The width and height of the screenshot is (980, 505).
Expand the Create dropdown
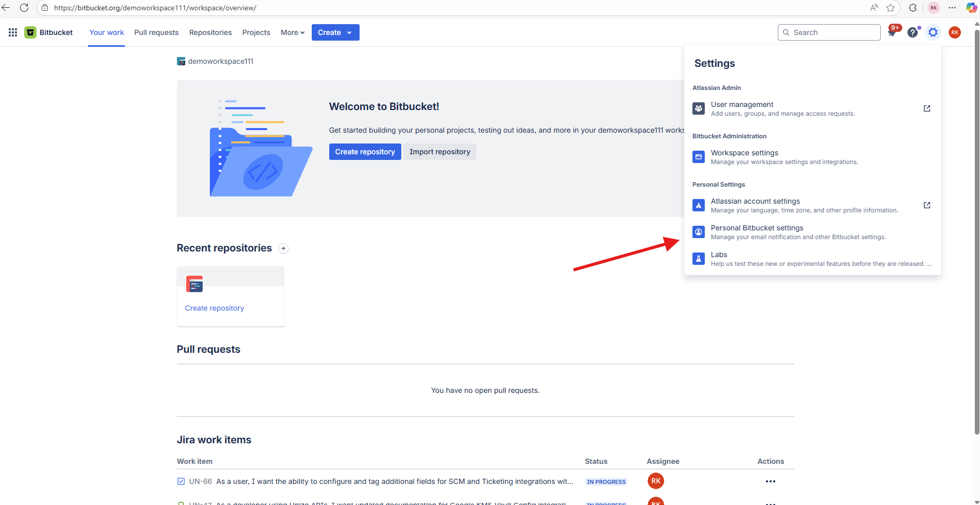point(335,32)
